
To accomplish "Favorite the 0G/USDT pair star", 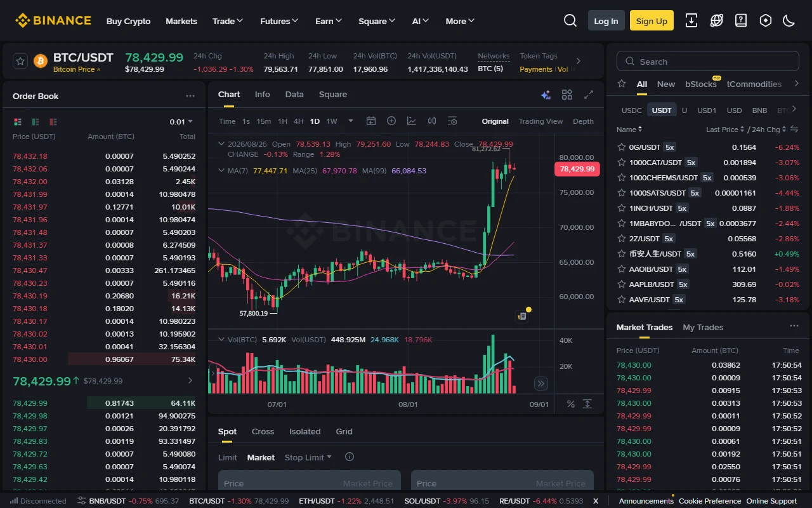I will 622,147.
